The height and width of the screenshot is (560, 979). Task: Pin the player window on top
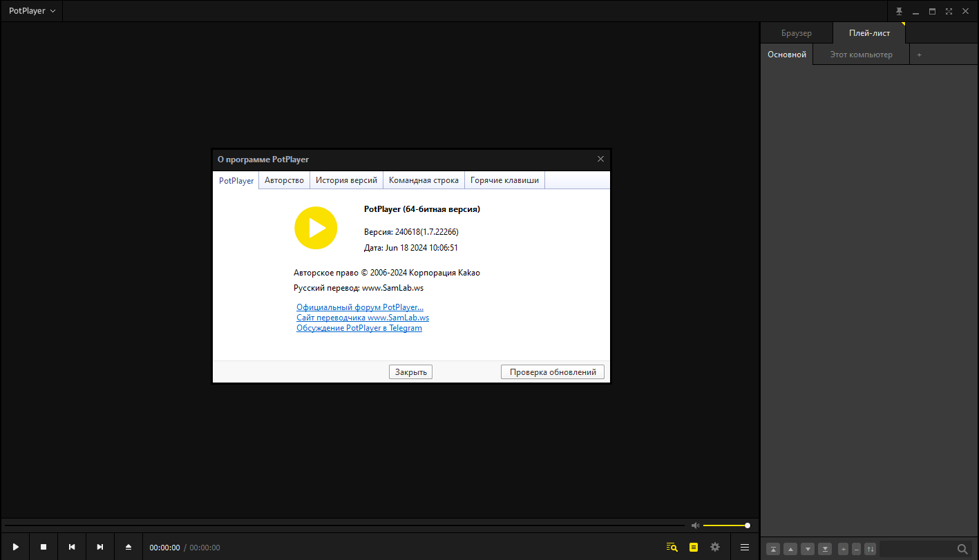[899, 11]
